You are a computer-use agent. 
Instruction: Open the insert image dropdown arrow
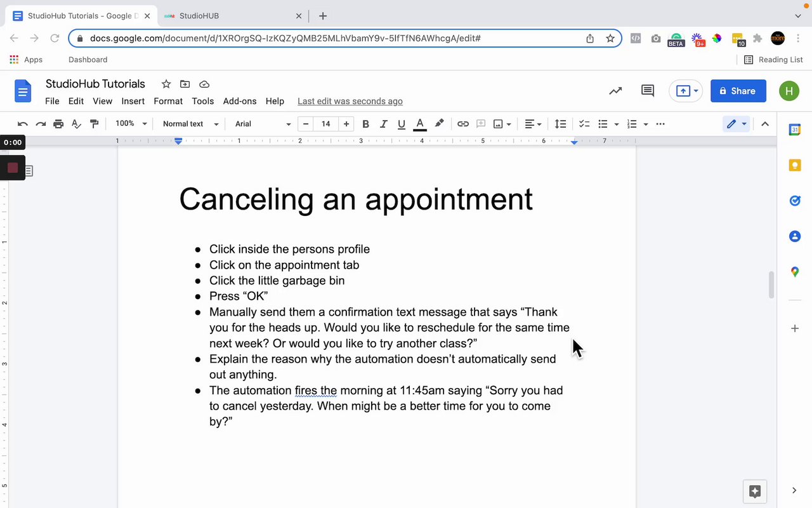pos(509,124)
